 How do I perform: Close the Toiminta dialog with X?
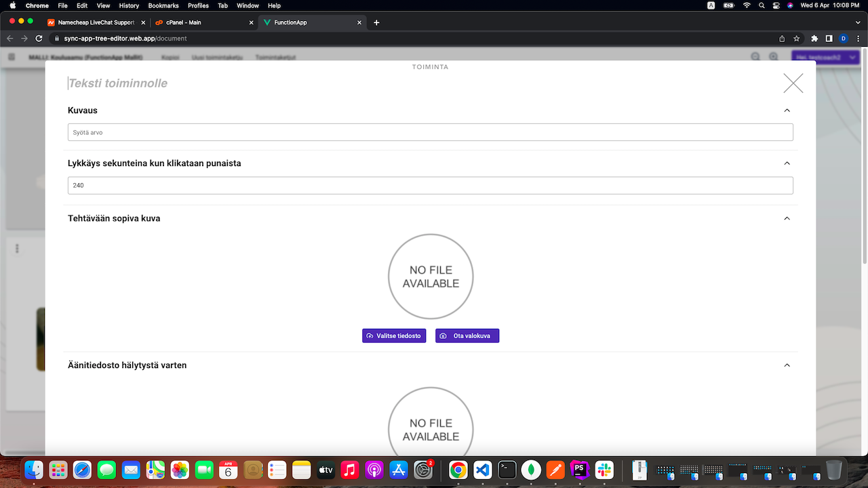(x=793, y=83)
